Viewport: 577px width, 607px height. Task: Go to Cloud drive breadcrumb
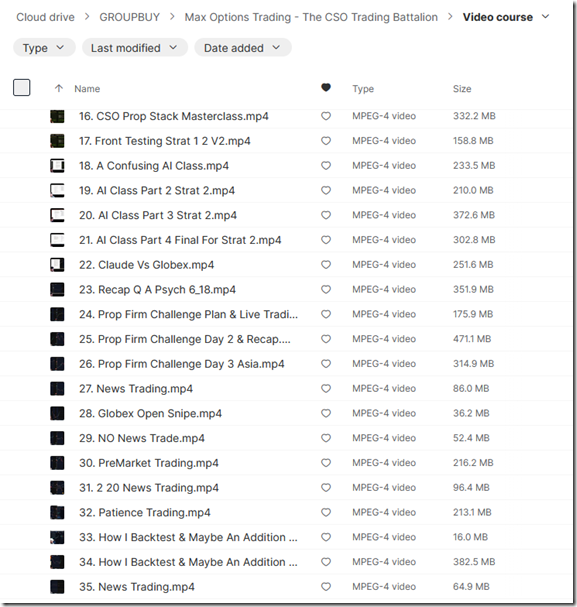pyautogui.click(x=45, y=17)
